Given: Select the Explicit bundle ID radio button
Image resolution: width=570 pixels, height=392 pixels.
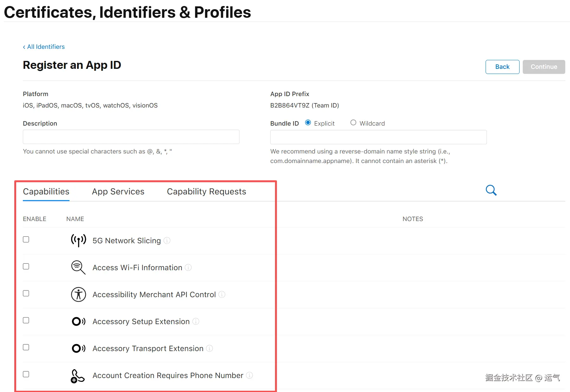Looking at the screenshot, I should [x=308, y=123].
